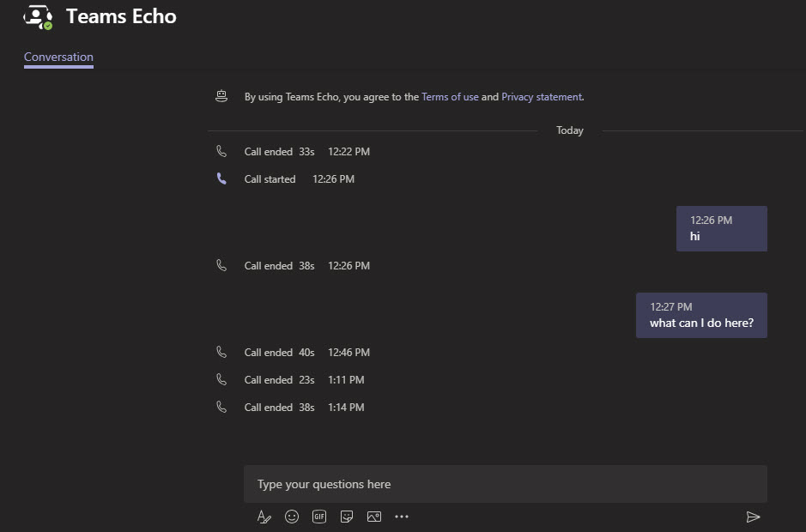
Task: Click the Type your questions here field
Action: pos(506,484)
